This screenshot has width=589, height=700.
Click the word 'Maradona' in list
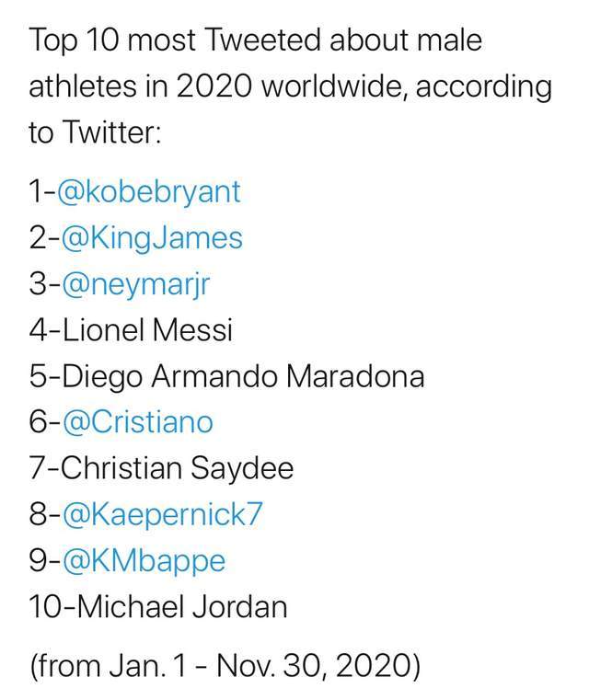[355, 376]
